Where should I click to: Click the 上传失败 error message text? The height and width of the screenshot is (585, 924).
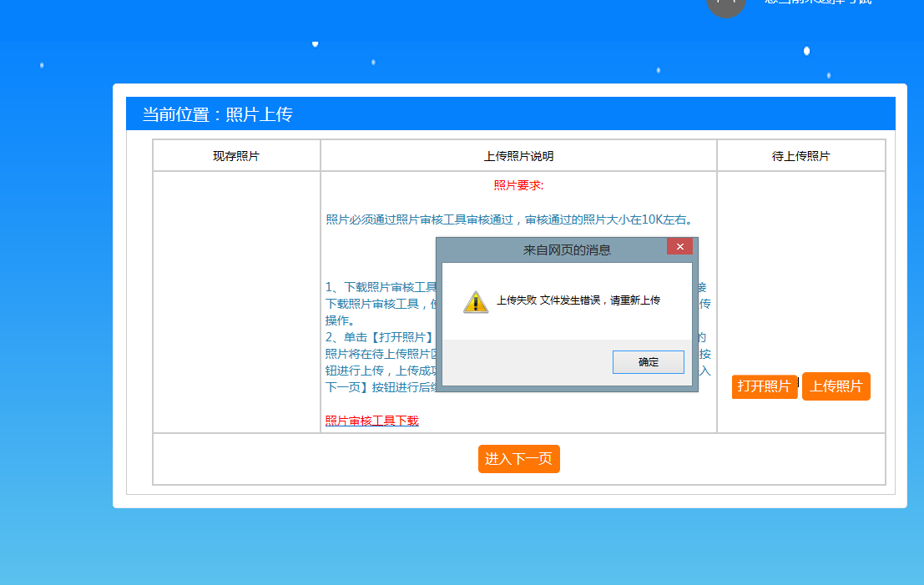(x=578, y=300)
